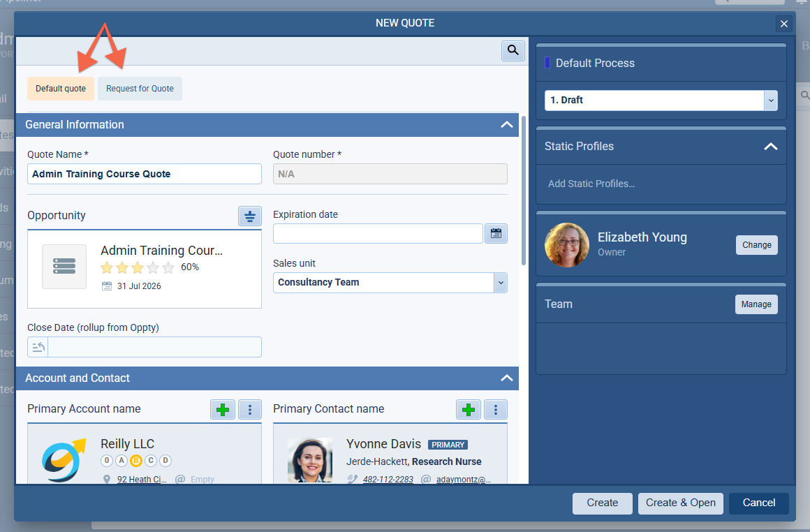Click the opportunity filter icon beside Opportunity
Image resolution: width=810 pixels, height=532 pixels.
tap(249, 216)
